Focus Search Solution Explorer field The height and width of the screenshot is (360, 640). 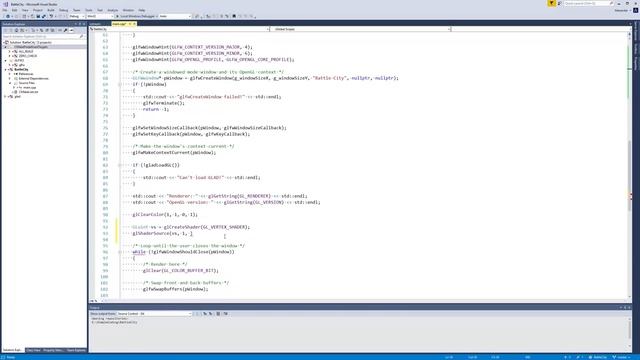pos(44,36)
